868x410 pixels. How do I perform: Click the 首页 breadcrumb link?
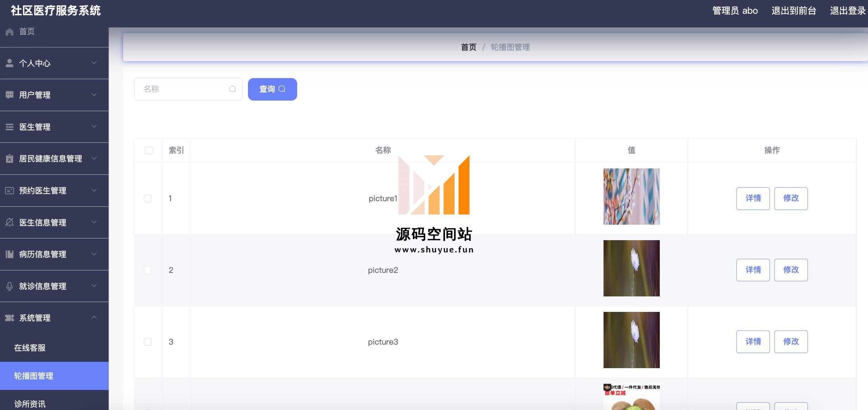(x=468, y=47)
